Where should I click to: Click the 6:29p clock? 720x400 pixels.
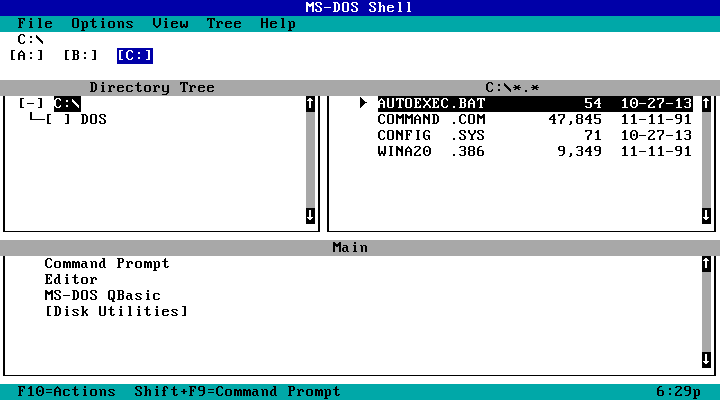coord(679,392)
